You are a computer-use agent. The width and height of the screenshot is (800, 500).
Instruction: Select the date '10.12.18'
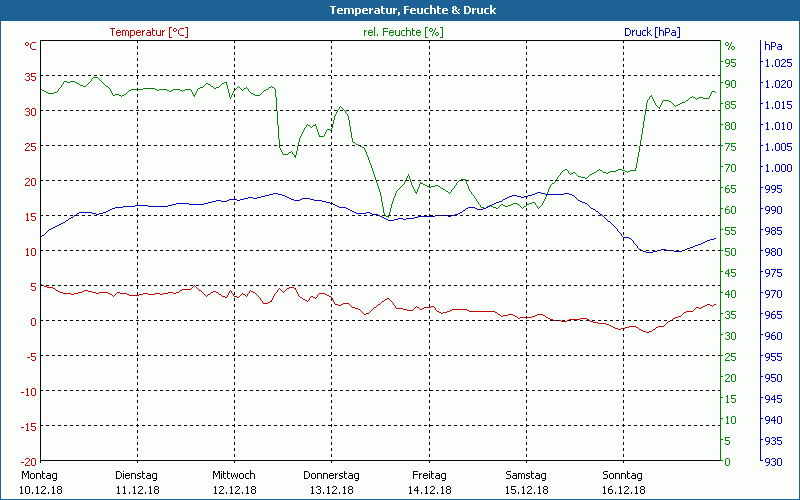tap(41, 490)
